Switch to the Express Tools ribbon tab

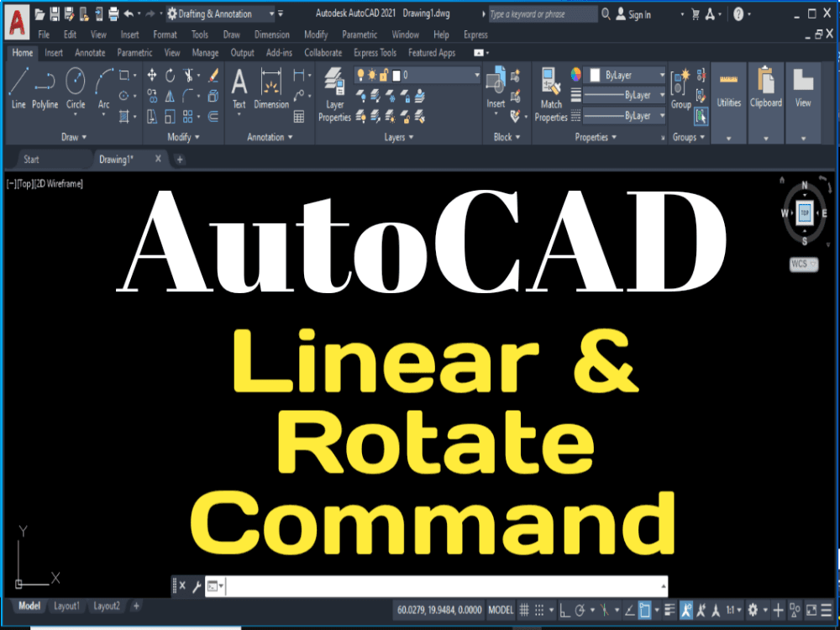coord(375,52)
